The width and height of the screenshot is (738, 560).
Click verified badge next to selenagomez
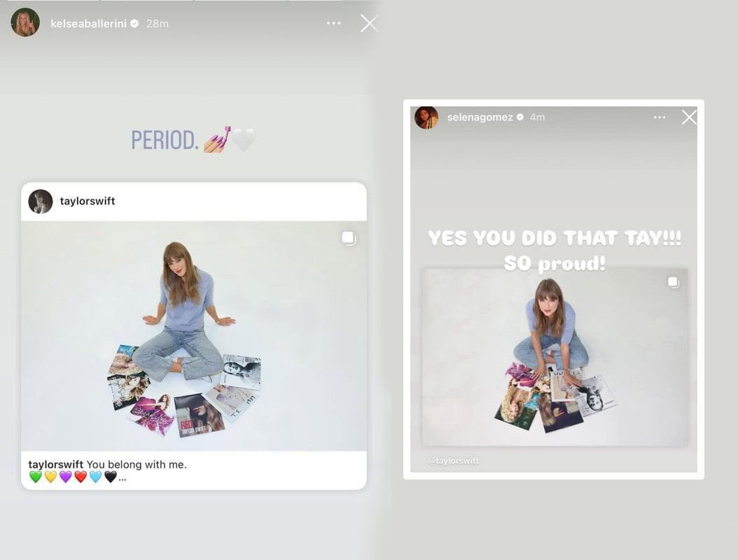(x=520, y=117)
